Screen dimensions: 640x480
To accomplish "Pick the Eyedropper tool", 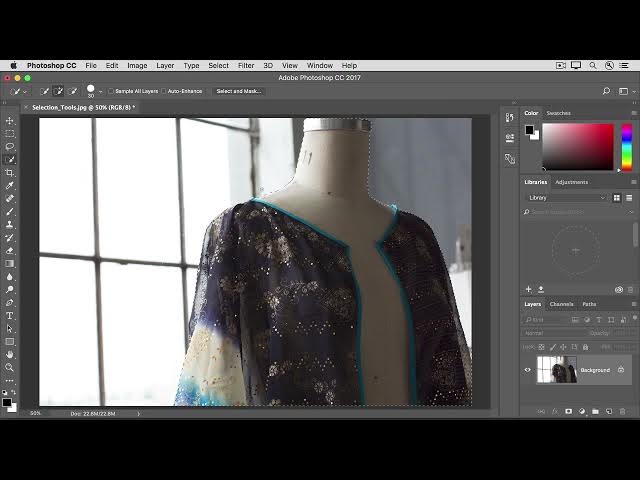I will [x=10, y=186].
